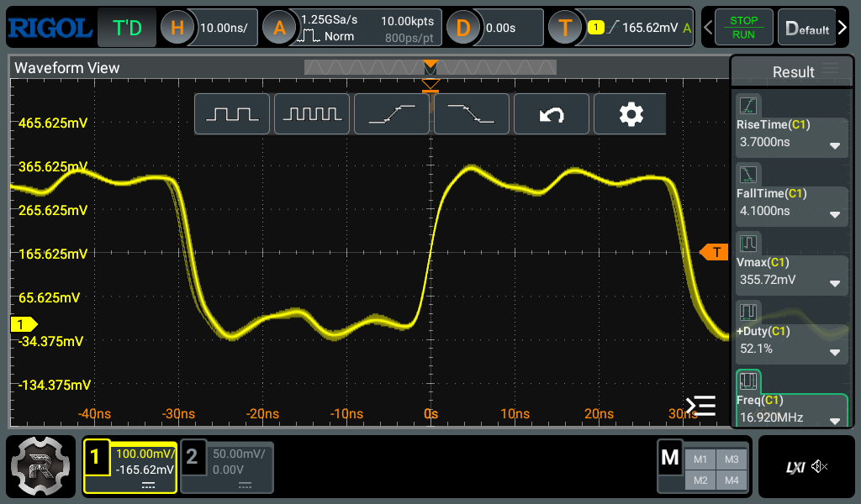Click the orange trigger level T marker
Image resolution: width=861 pixels, height=504 pixels.
click(715, 252)
